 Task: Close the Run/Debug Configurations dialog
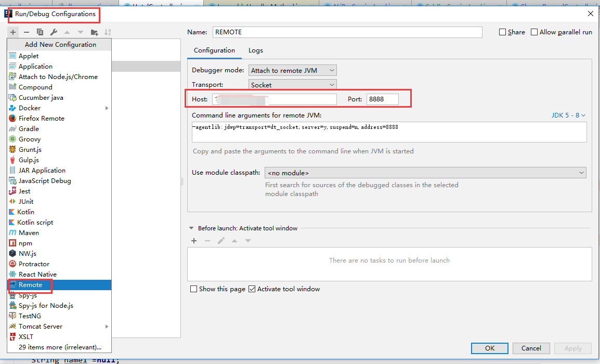click(x=591, y=14)
